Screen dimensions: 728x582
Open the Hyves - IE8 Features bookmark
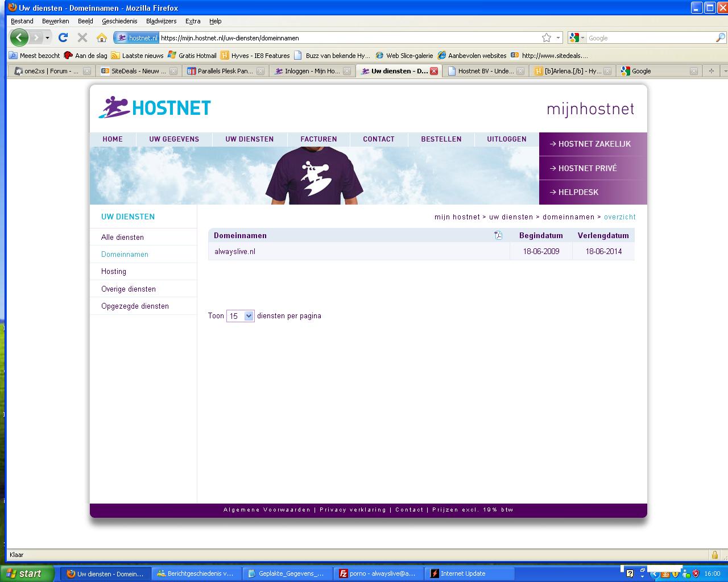pos(255,56)
